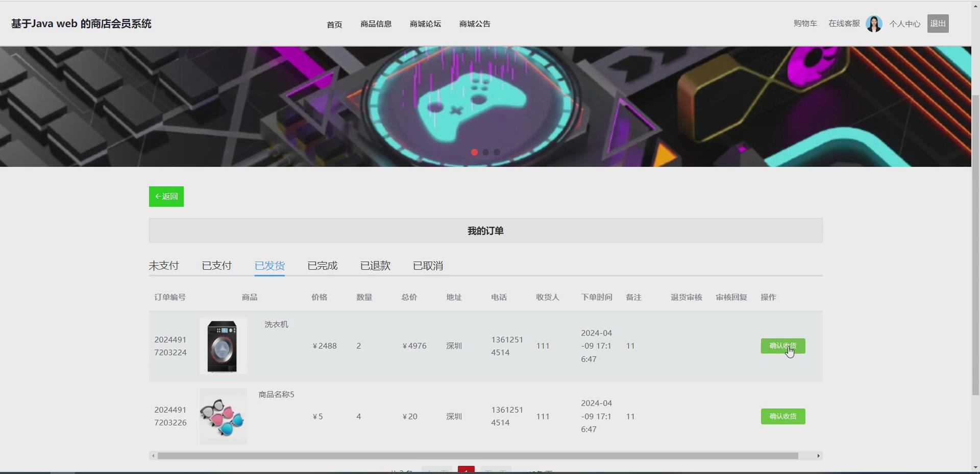Select the first carousel indicator dot
Screen dimensions: 980x474
[474, 152]
